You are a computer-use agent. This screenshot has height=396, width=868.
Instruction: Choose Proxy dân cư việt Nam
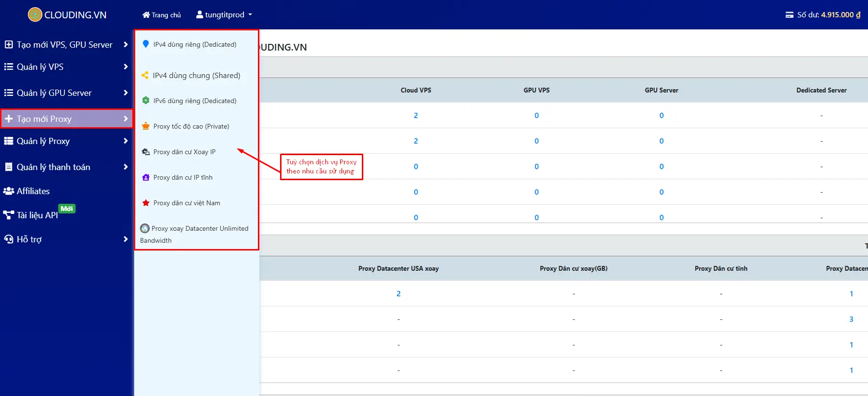[x=187, y=203]
